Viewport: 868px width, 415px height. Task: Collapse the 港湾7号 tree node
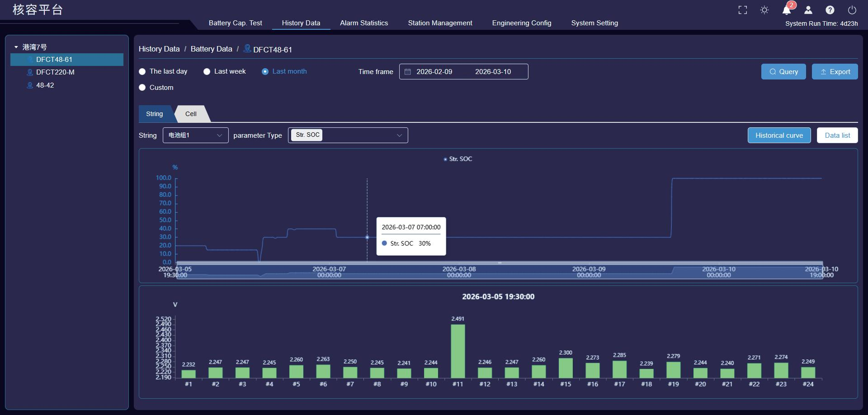click(x=16, y=47)
